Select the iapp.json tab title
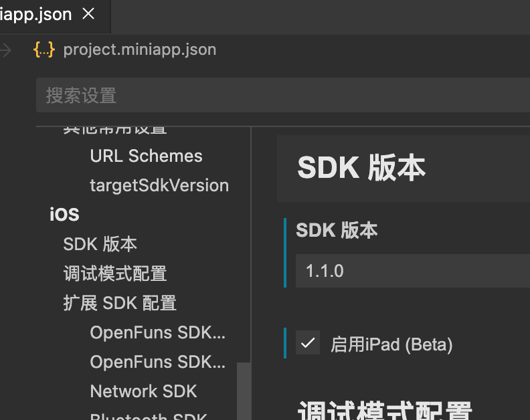530x420 pixels. (35, 15)
